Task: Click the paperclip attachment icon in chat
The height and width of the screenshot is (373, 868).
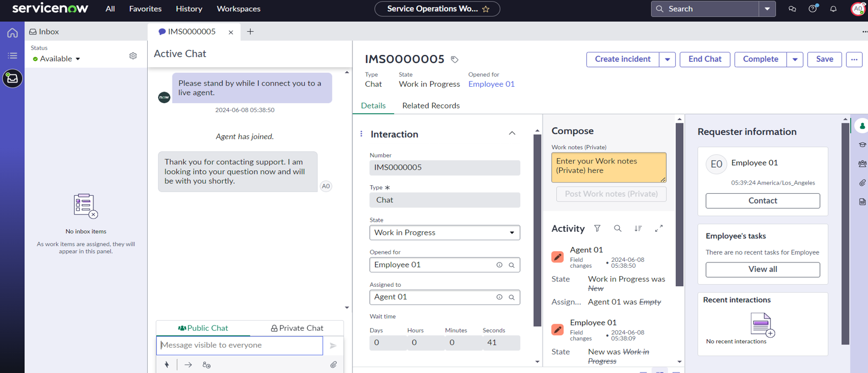Action: tap(333, 365)
